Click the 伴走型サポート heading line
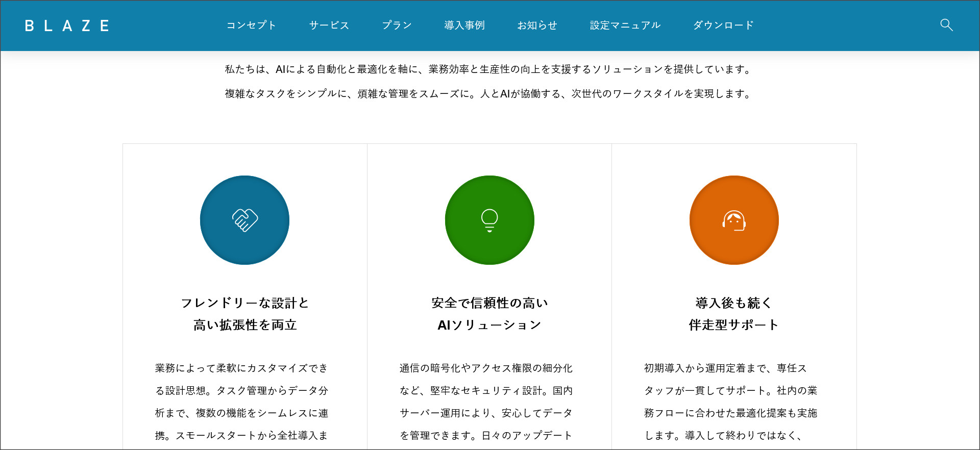The height and width of the screenshot is (450, 980). (x=734, y=324)
